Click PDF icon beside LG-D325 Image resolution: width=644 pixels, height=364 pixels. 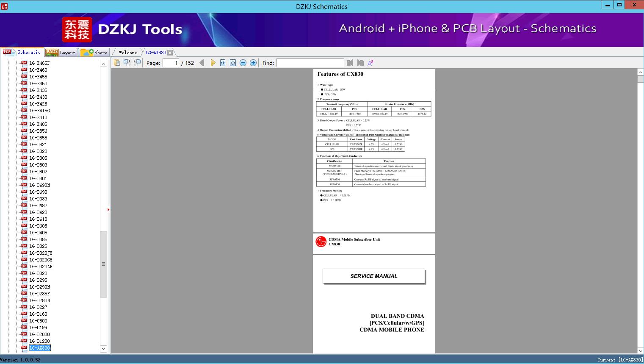click(24, 246)
